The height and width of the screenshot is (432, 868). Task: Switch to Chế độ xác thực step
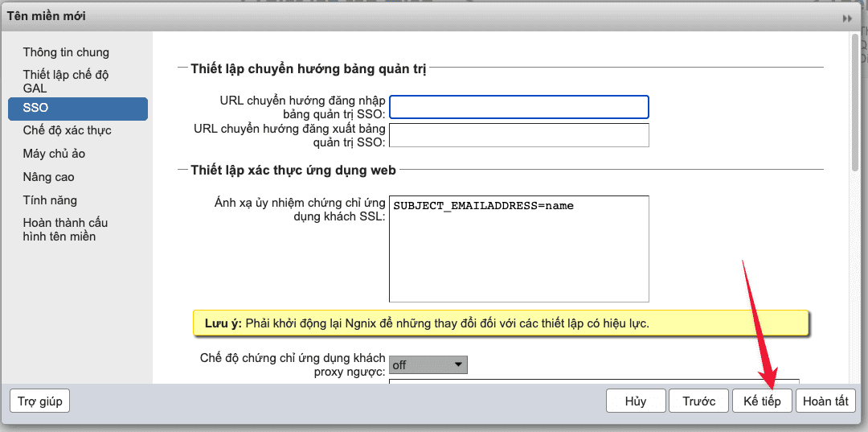click(68, 130)
